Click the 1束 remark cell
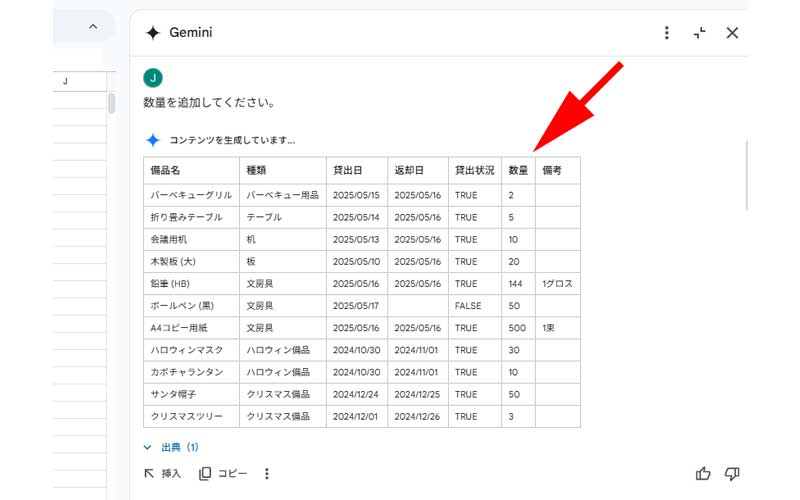 (558, 328)
